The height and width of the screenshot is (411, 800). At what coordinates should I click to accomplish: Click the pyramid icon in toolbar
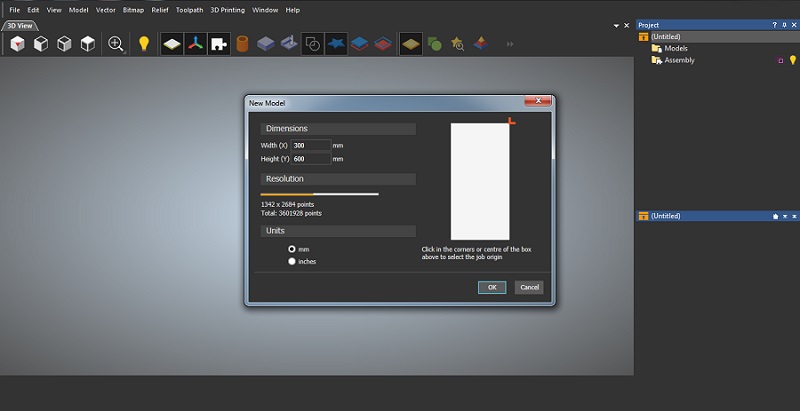coord(482,43)
